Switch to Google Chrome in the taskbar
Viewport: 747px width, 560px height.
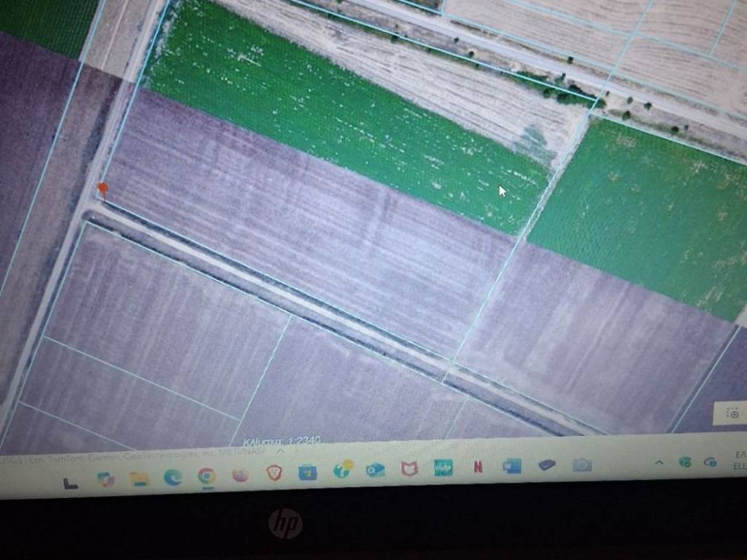point(206,476)
